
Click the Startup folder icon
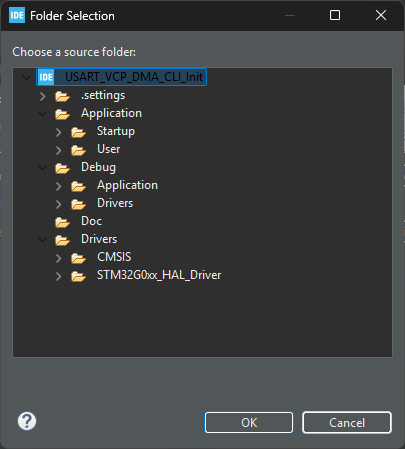tap(78, 132)
